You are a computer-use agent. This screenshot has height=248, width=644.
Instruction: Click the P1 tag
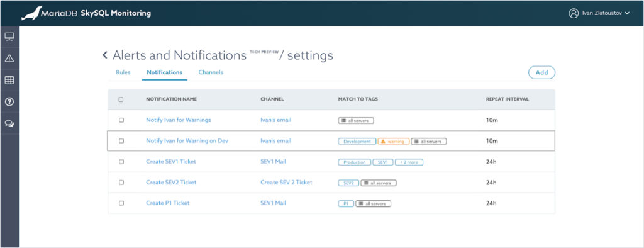pos(346,203)
